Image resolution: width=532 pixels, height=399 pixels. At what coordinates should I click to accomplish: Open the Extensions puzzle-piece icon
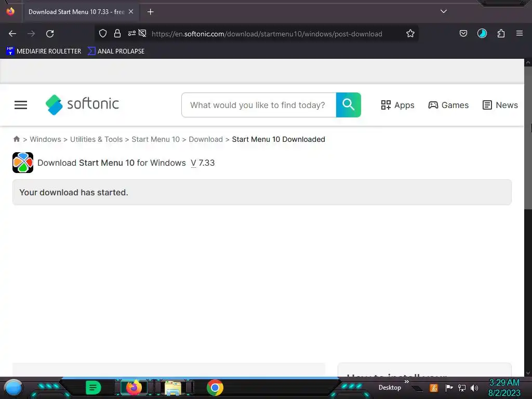coord(501,33)
